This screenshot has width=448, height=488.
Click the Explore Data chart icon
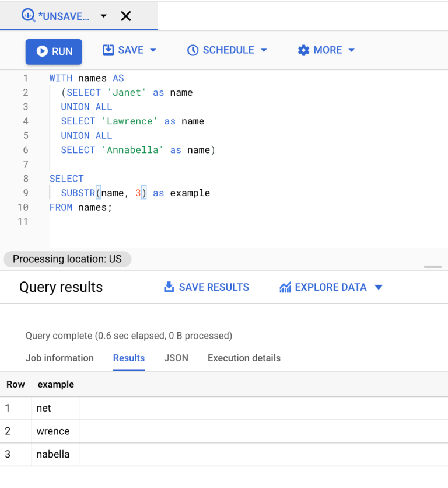pos(285,287)
